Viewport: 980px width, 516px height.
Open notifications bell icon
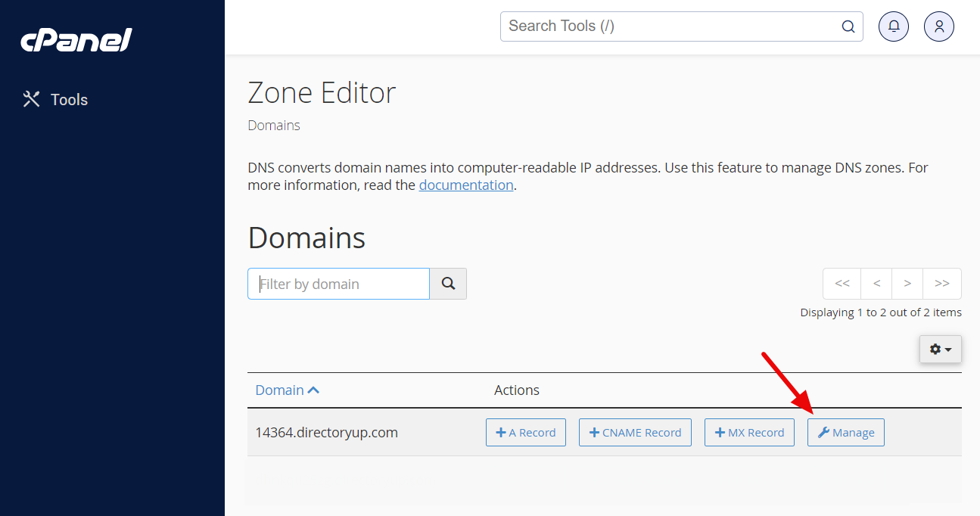894,26
